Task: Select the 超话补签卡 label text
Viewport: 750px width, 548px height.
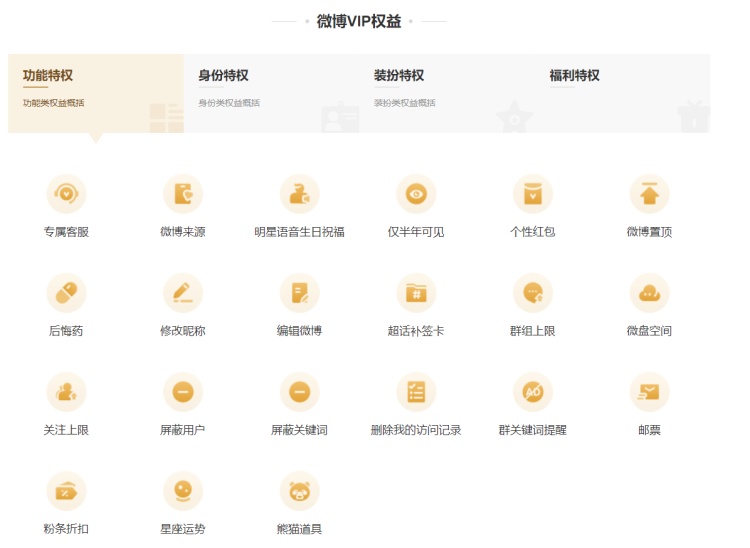Action: click(416, 331)
